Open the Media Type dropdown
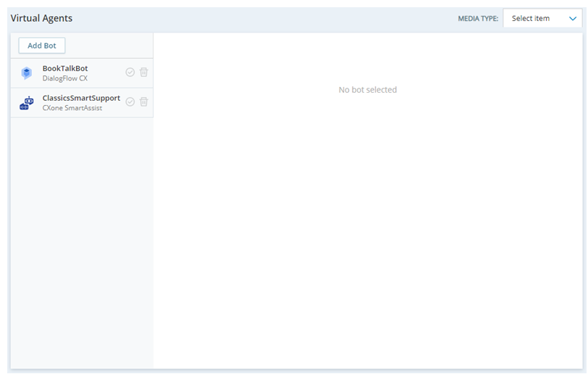 (x=542, y=18)
